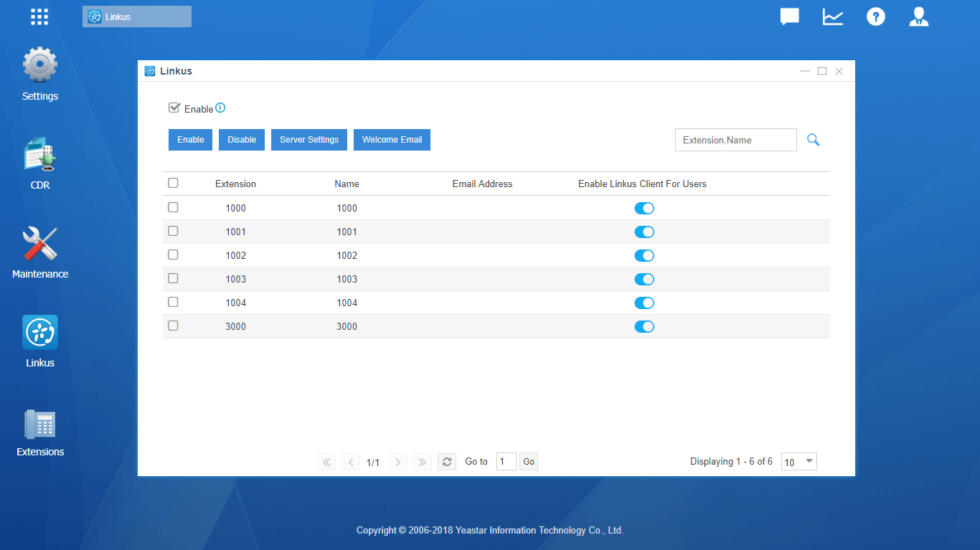The height and width of the screenshot is (550, 980).
Task: Open Welcome Email settings
Action: point(392,140)
